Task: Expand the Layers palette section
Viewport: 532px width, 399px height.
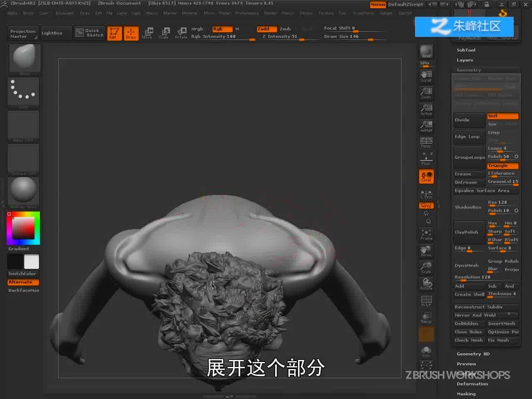Action: coord(465,60)
